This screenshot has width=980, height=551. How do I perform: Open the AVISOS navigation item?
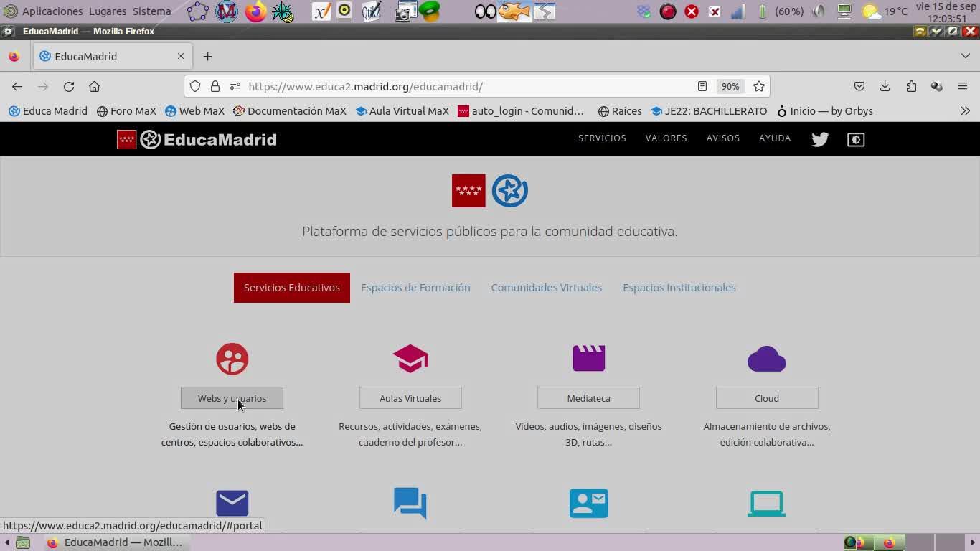point(723,138)
